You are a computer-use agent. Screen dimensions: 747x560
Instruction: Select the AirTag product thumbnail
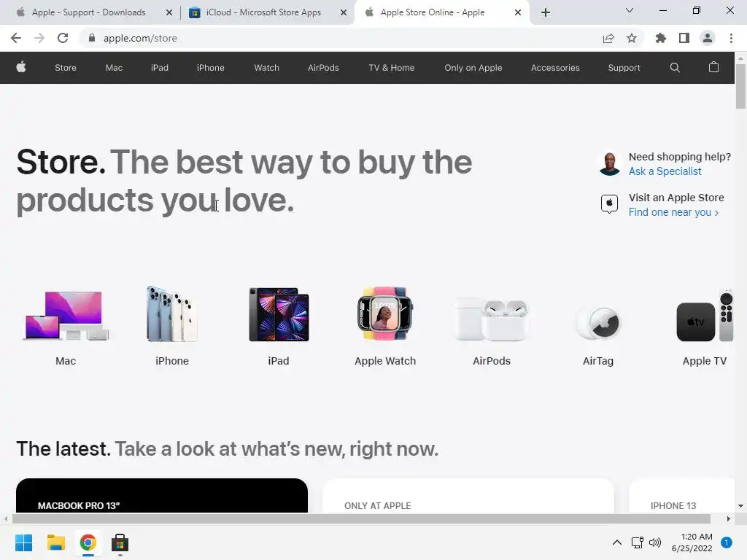598,322
